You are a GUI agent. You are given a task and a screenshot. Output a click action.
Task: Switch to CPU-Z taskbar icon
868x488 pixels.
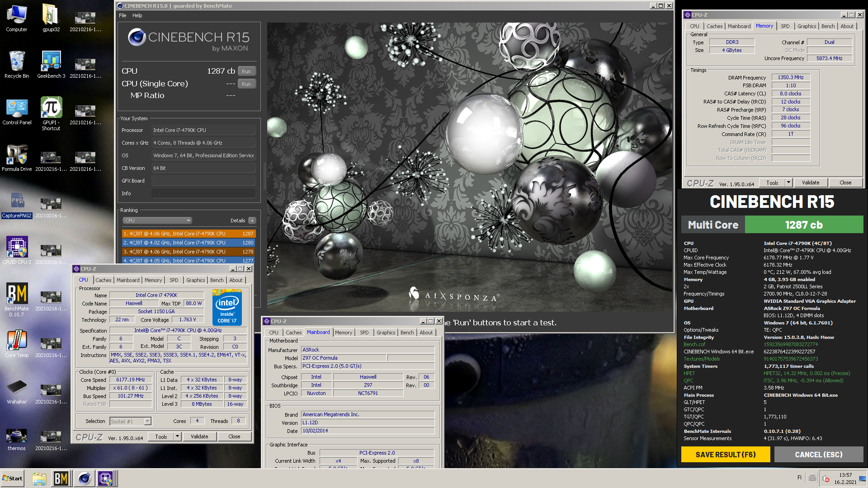coord(106,479)
